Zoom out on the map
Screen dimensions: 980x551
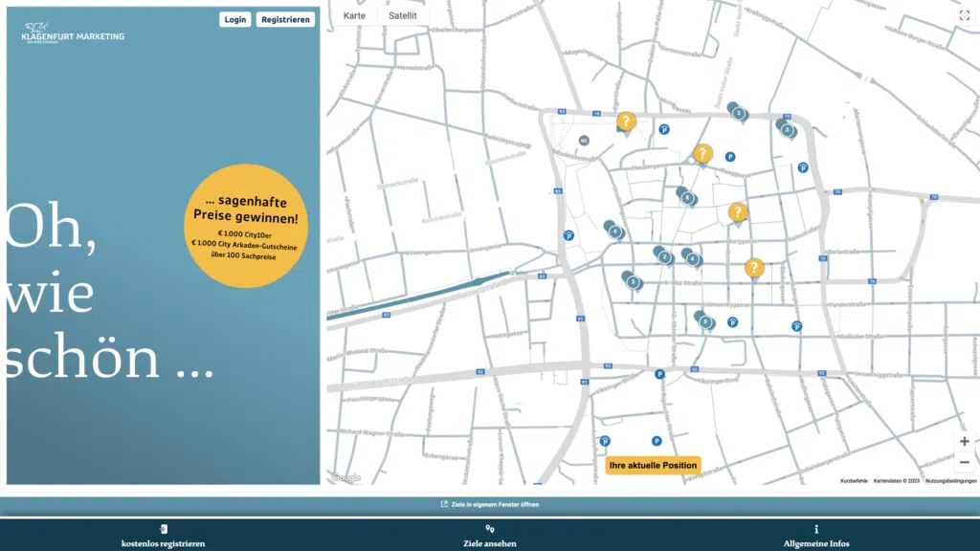click(964, 462)
